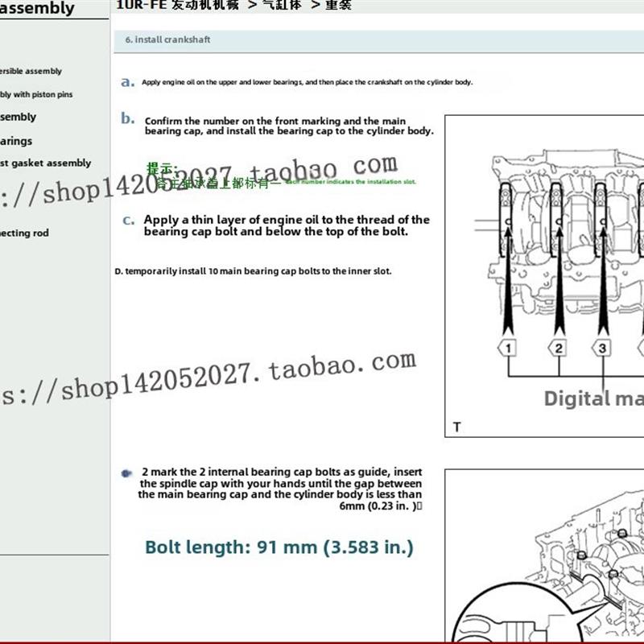Select the 'sembly' sidebar entry

coord(18,117)
